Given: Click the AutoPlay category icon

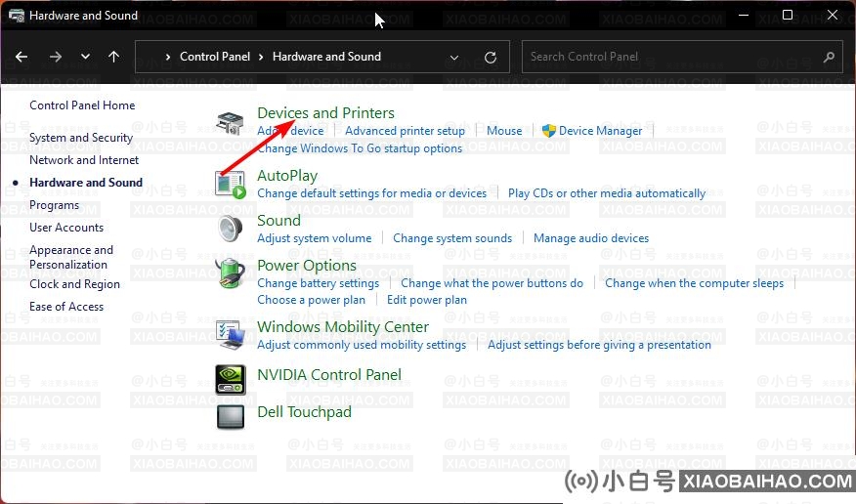Looking at the screenshot, I should 230,185.
